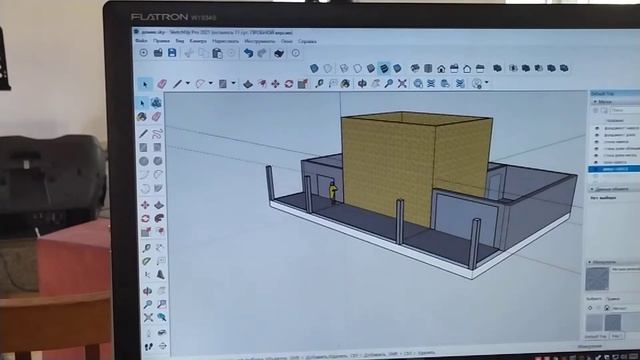Select Follow Me tool in Large Tool Set
640x360 pixels.
159,218
